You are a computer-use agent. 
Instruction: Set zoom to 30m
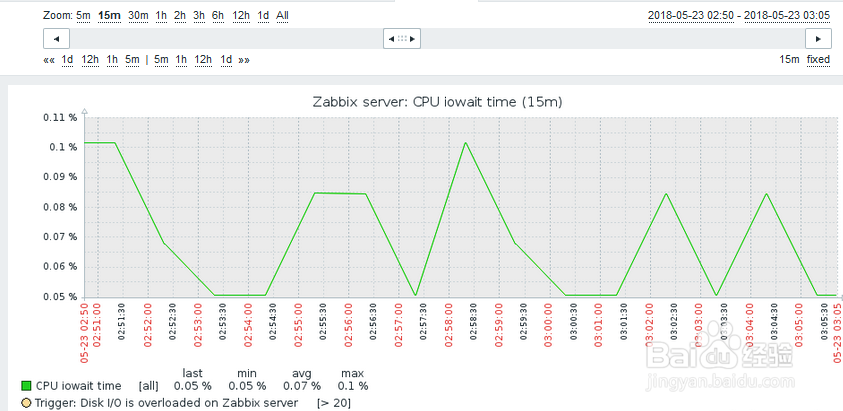point(138,15)
